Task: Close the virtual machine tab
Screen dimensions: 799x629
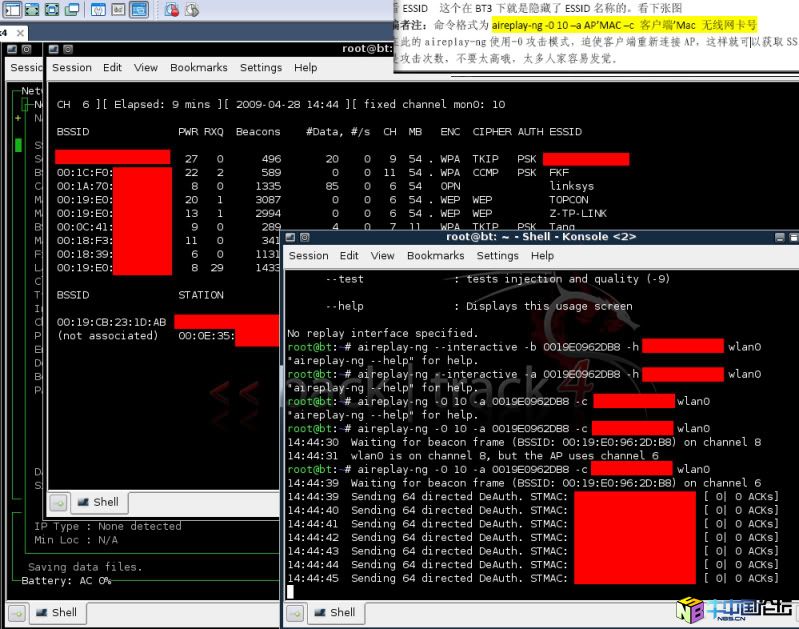Action: pos(20,34)
